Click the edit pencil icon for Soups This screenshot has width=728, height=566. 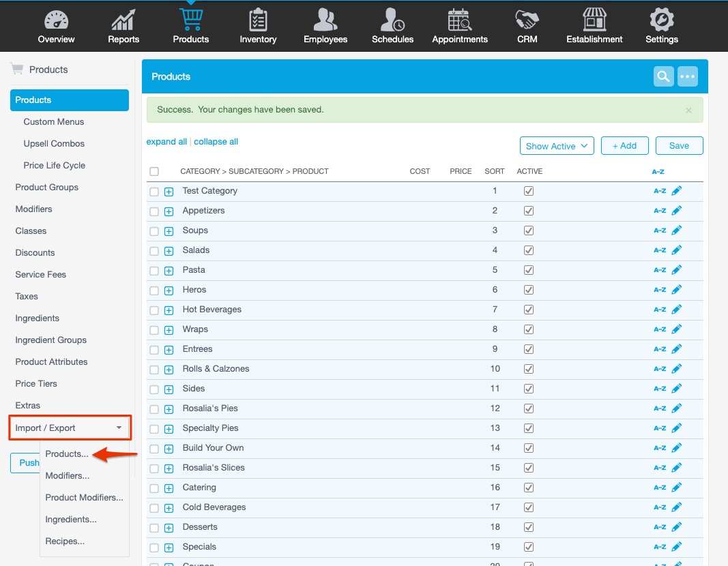(675, 230)
